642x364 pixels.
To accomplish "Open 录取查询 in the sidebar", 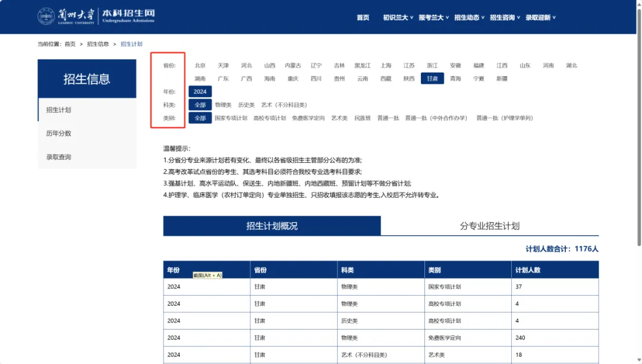I will pos(59,157).
